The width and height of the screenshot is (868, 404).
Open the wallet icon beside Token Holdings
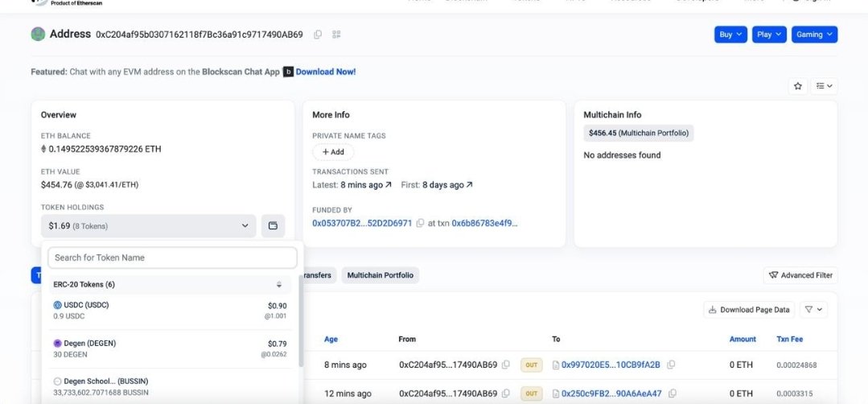[273, 226]
